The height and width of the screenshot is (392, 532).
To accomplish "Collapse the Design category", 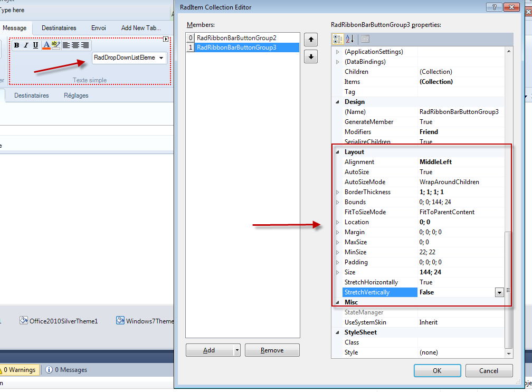I will [x=337, y=102].
